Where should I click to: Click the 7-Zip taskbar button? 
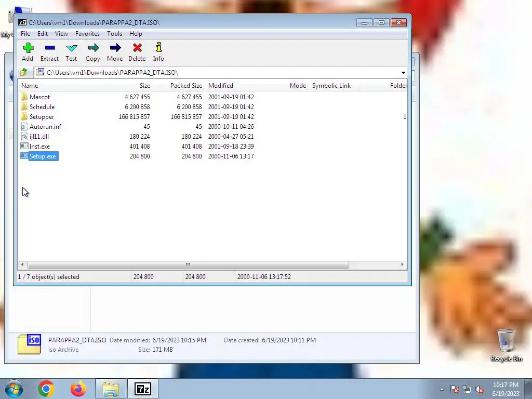(142, 389)
